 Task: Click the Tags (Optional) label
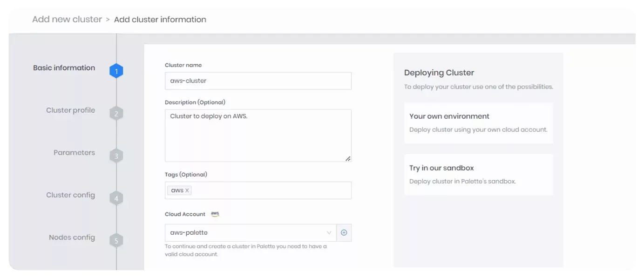[x=186, y=175]
